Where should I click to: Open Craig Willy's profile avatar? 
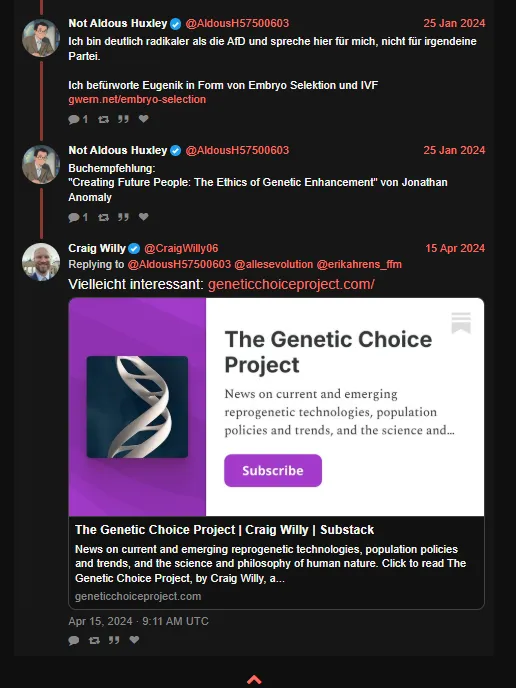[x=41, y=262]
